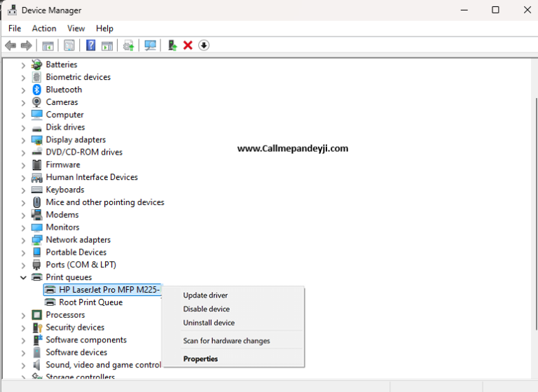Click the Update device driver toolbar icon
The image size is (538, 392).
[x=129, y=45]
